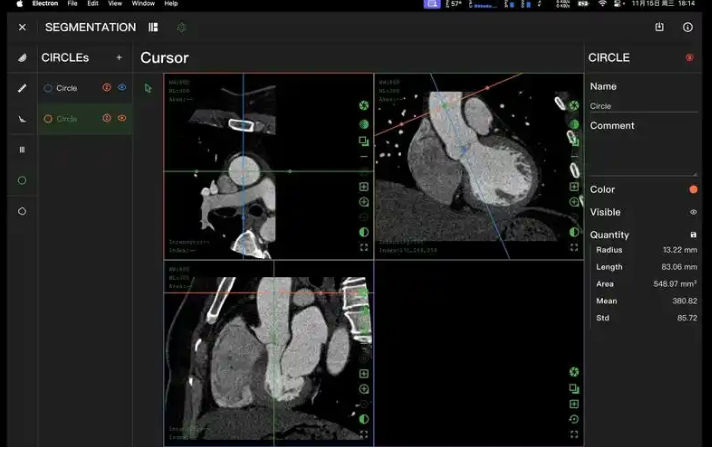The height and width of the screenshot is (450, 712).
Task: Click the square plus icon in empty 3D view
Action: (x=574, y=404)
